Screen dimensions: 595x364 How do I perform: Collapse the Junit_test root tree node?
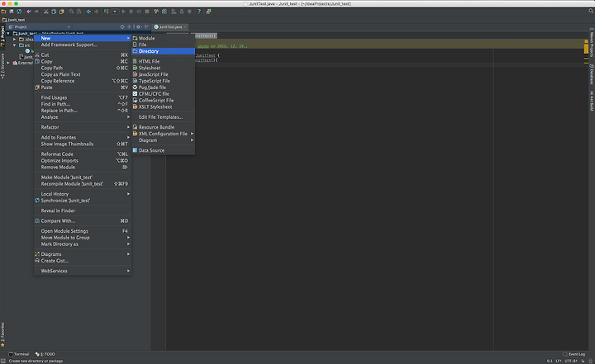point(8,34)
